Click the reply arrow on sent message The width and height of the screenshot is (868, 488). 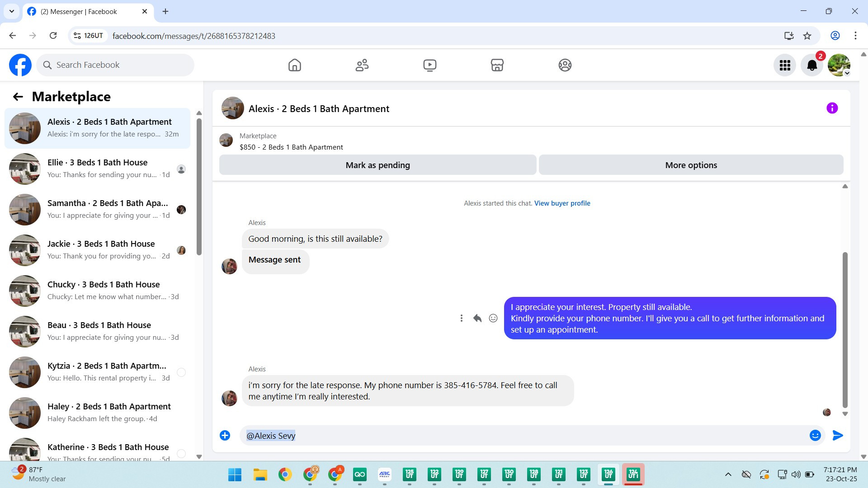pos(477,318)
